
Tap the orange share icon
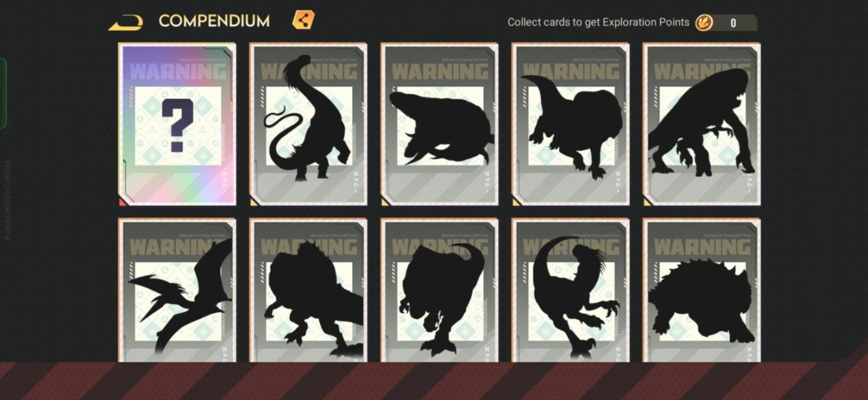tap(303, 20)
